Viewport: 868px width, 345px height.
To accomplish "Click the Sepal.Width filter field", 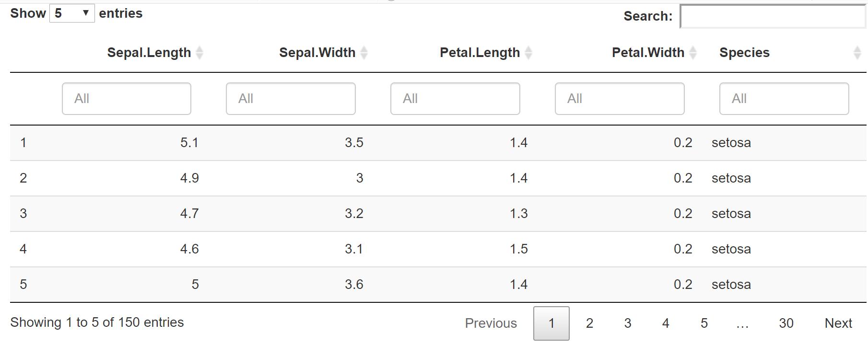I will click(x=291, y=99).
